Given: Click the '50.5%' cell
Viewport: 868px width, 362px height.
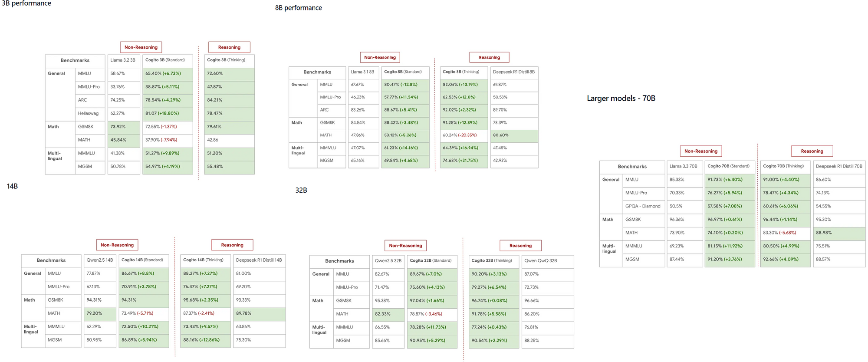Looking at the screenshot, I should click(684, 207).
